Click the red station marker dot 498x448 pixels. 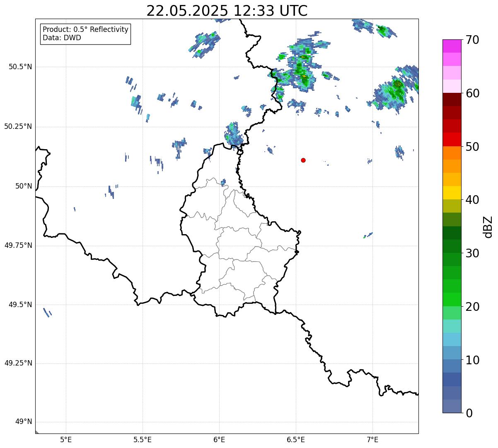tap(303, 160)
